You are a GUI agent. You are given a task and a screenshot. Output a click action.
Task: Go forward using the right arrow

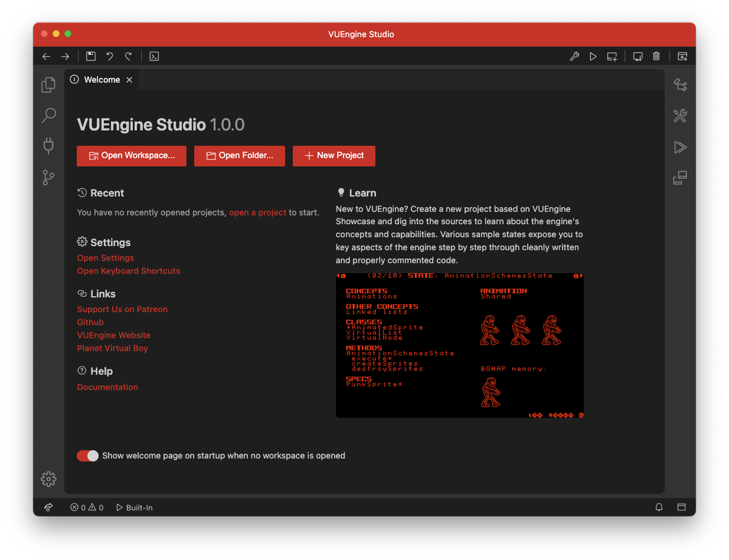click(65, 56)
